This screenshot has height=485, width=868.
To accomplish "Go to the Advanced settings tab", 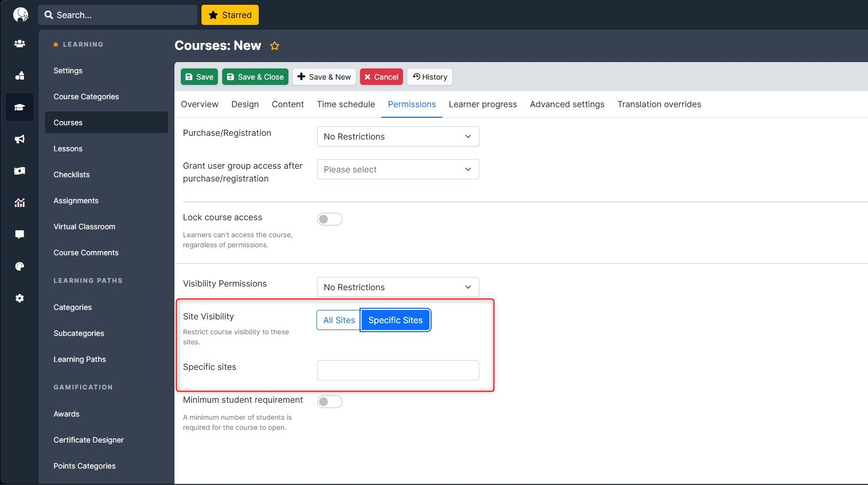I will (x=567, y=104).
